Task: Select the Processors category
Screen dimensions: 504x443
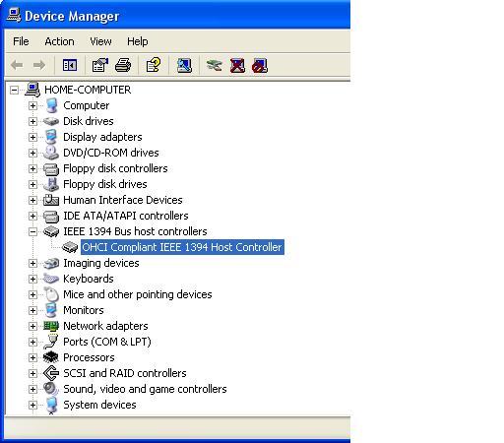Action: 89,357
